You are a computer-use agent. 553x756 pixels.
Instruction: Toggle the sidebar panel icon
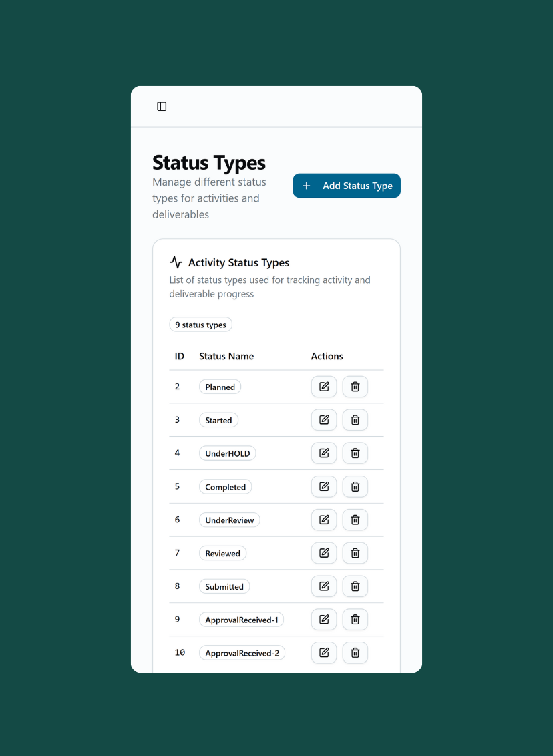tap(162, 106)
